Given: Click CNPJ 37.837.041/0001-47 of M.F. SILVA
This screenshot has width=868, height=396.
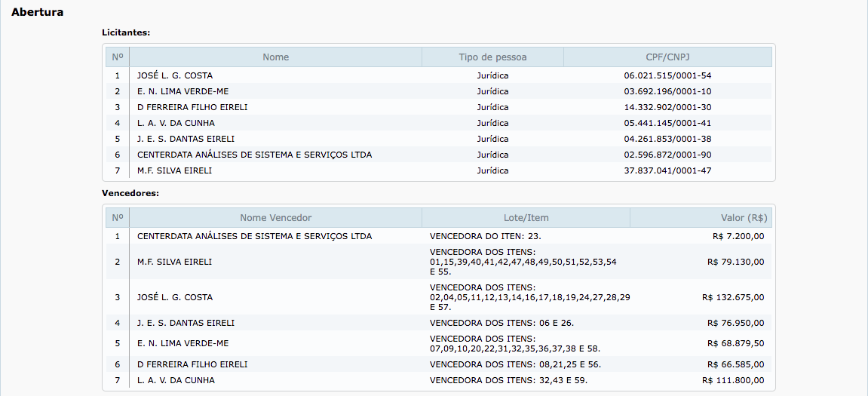Looking at the screenshot, I should point(667,170).
